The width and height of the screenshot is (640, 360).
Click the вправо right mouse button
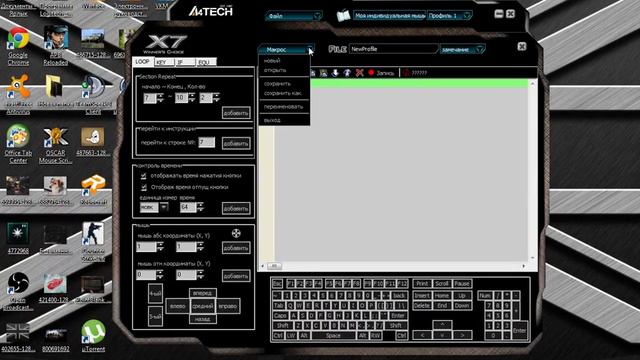pos(228,306)
